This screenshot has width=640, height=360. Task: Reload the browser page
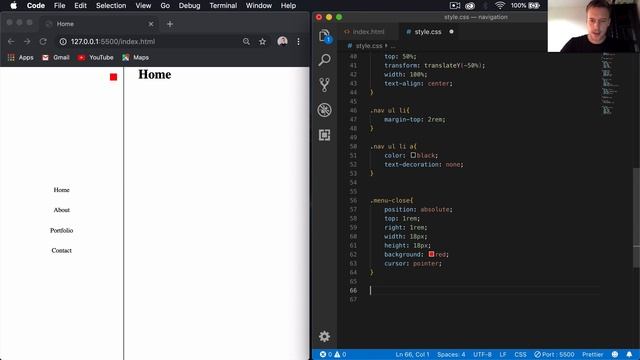[x=43, y=42]
